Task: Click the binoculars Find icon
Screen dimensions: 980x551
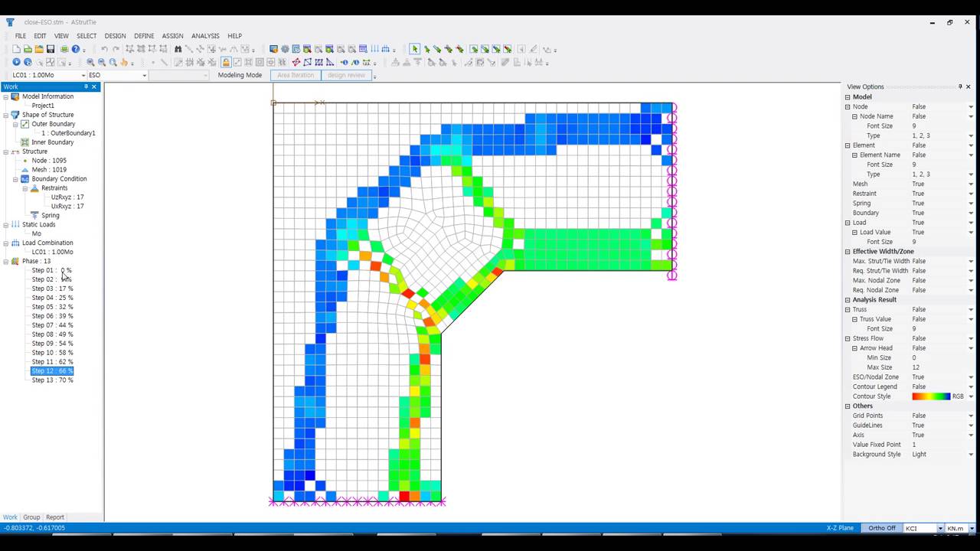Action: [x=178, y=49]
